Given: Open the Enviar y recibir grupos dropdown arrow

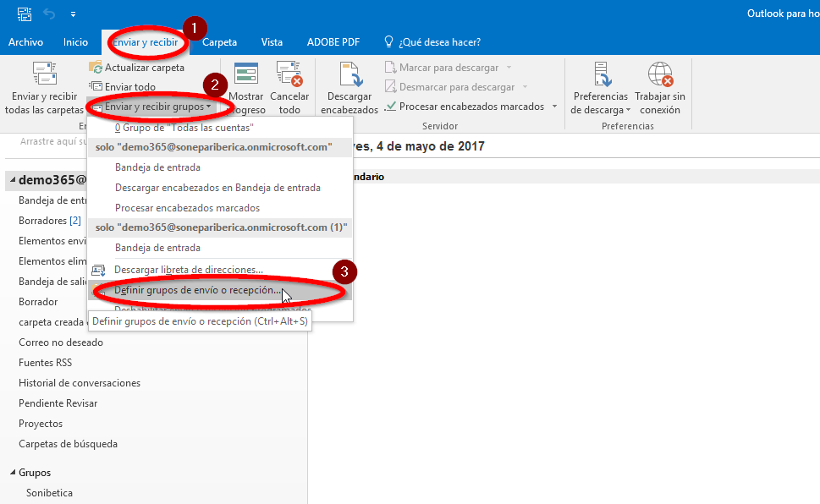Looking at the screenshot, I should click(209, 107).
